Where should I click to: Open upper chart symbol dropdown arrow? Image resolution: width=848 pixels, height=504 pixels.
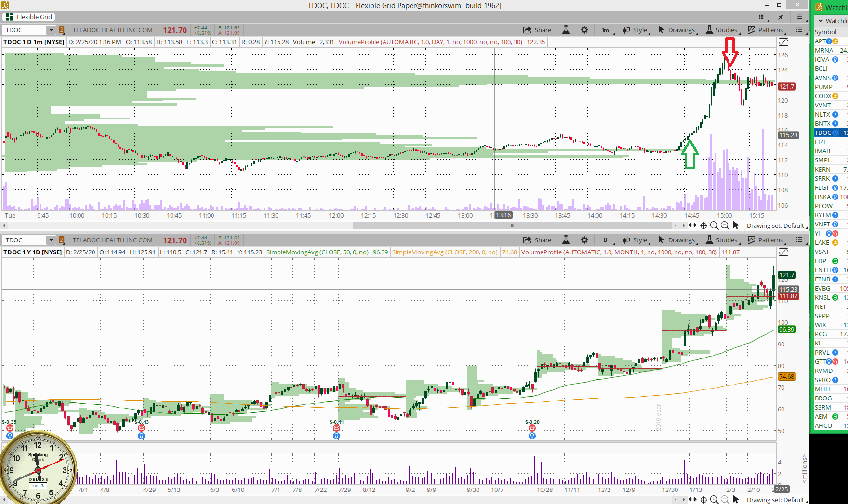pos(51,30)
